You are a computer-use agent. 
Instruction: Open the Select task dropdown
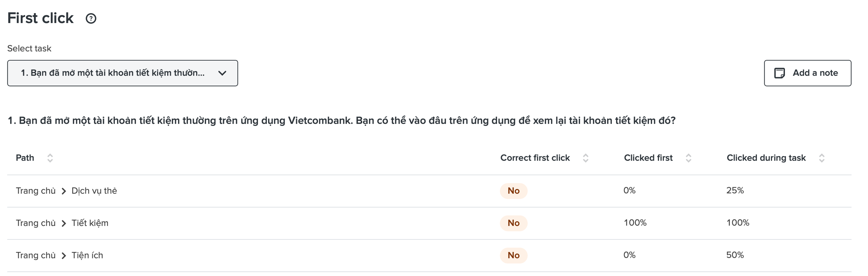tap(122, 73)
